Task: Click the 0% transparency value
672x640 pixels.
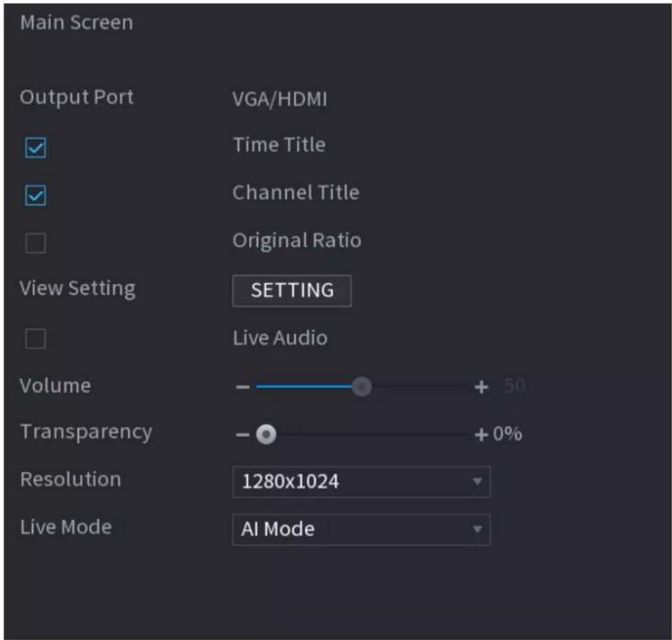Action: tap(507, 434)
